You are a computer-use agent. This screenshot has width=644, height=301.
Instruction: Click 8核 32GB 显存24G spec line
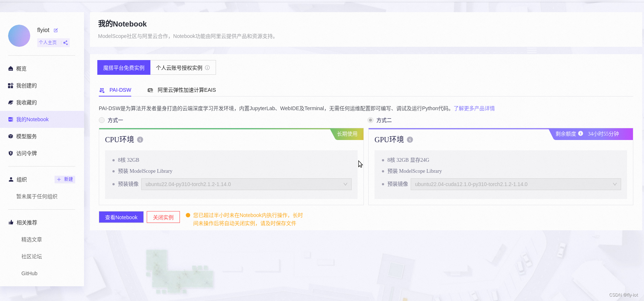pyautogui.click(x=408, y=160)
